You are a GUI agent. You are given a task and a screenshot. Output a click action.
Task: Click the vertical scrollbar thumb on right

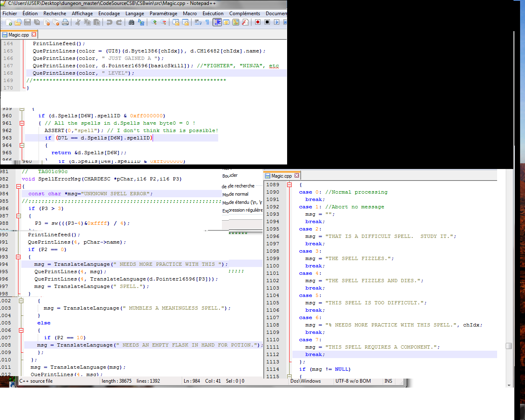tap(509, 346)
